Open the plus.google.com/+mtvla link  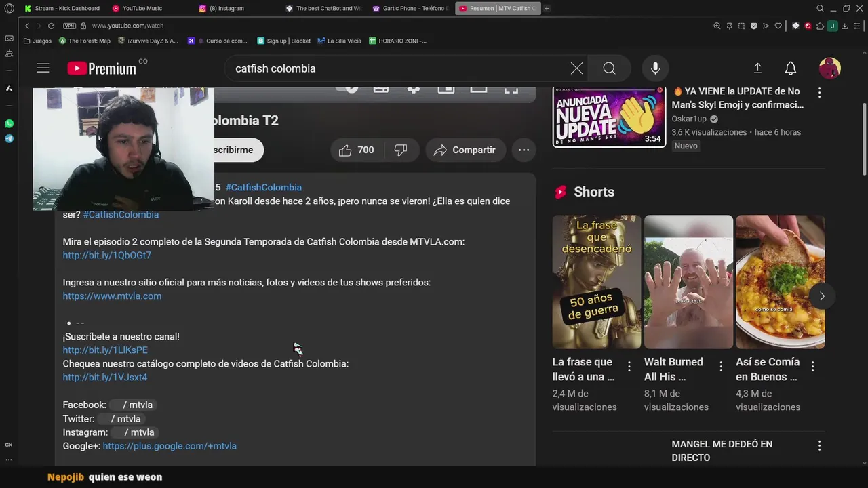tap(170, 446)
